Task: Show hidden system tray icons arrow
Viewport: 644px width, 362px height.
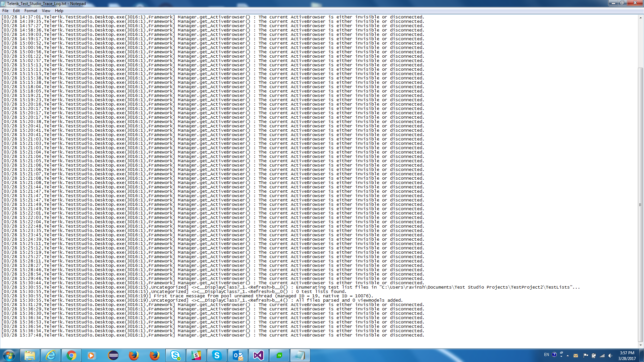Action: point(568,356)
